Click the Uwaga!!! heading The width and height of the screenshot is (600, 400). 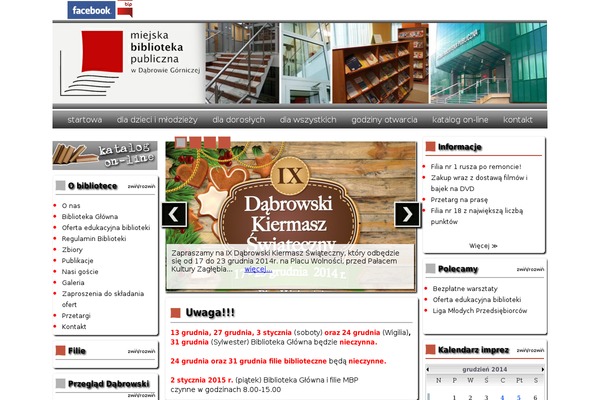tap(210, 313)
